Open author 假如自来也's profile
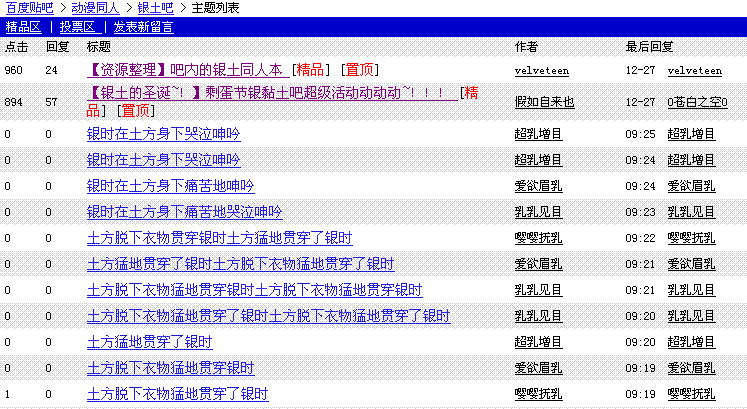 coord(545,102)
